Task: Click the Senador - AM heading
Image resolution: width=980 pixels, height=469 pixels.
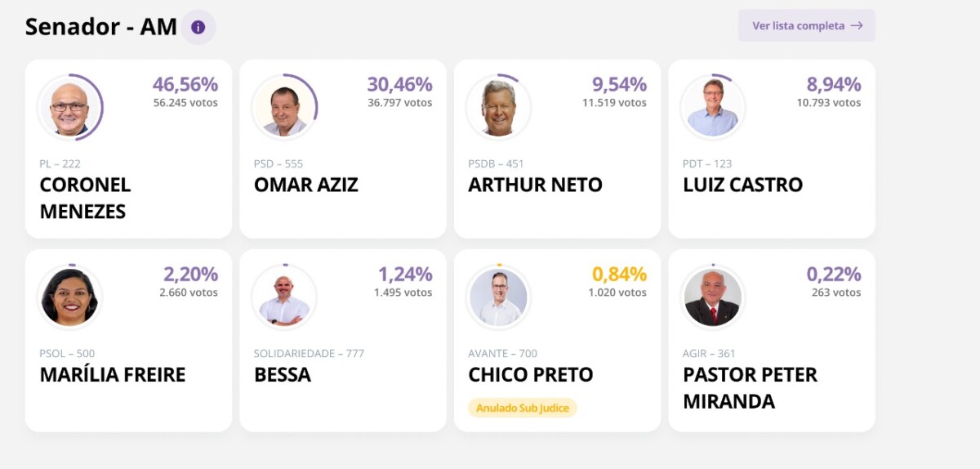Action: click(x=101, y=27)
